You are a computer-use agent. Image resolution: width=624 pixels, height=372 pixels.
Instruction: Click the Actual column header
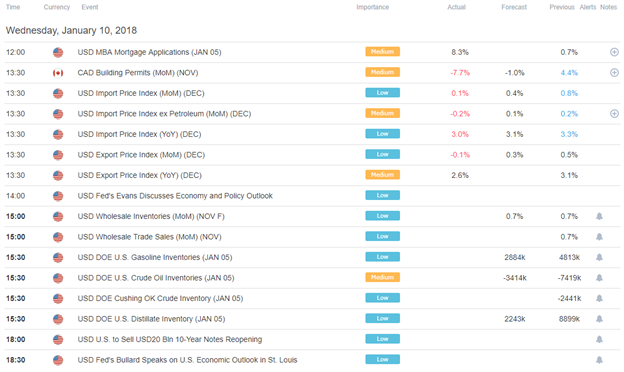click(x=456, y=7)
